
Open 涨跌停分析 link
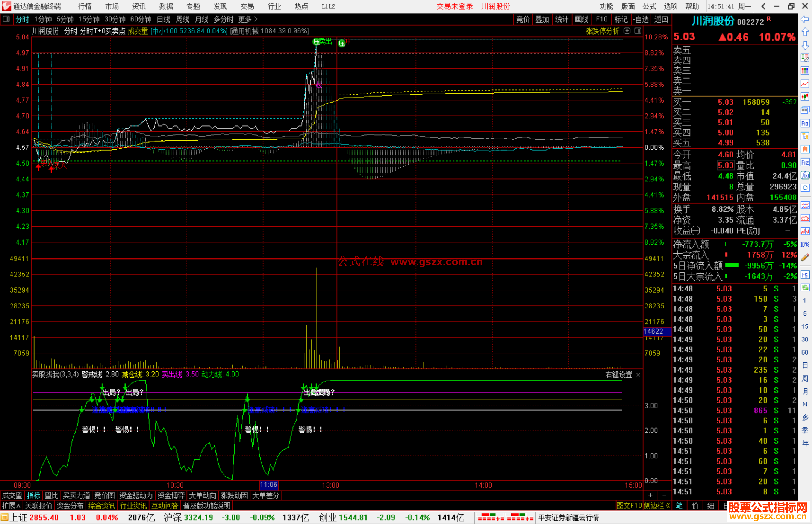tap(602, 31)
